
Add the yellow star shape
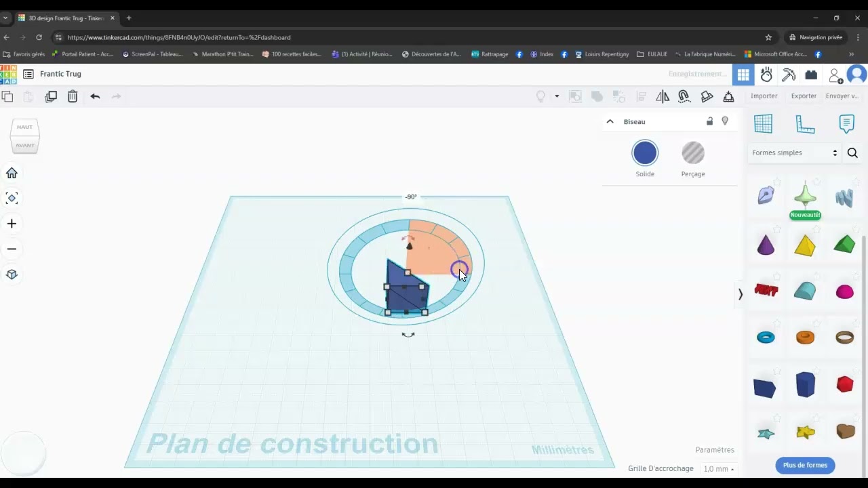(805, 432)
